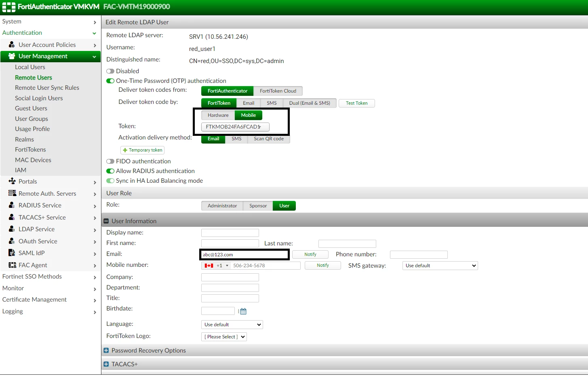Click the LDAP Service icon
This screenshot has height=378, width=588.
pos(12,229)
